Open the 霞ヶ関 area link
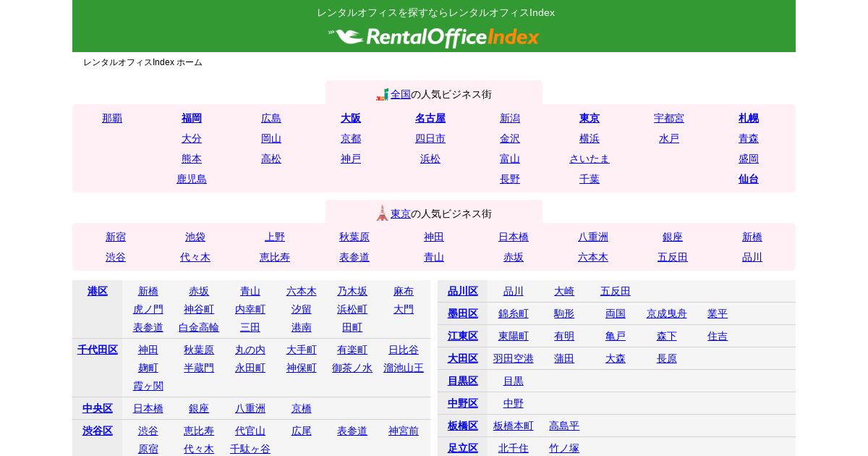Screen dimensions: 868x456 [x=148, y=386]
